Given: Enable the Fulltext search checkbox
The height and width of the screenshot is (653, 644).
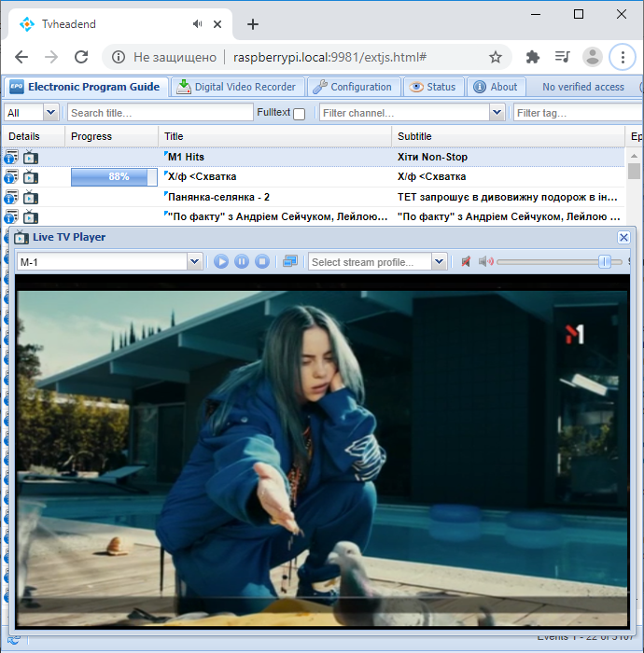Looking at the screenshot, I should (x=299, y=114).
